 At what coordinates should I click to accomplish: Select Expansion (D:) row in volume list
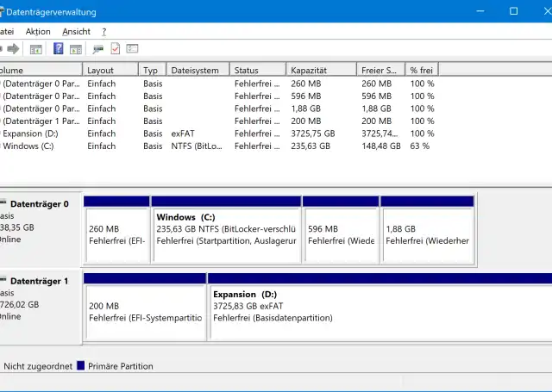coord(28,134)
